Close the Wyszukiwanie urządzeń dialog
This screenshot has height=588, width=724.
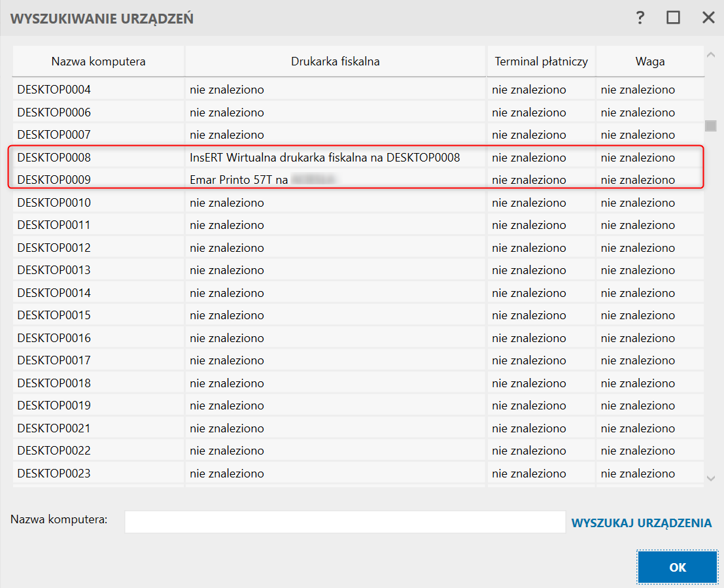click(x=708, y=18)
